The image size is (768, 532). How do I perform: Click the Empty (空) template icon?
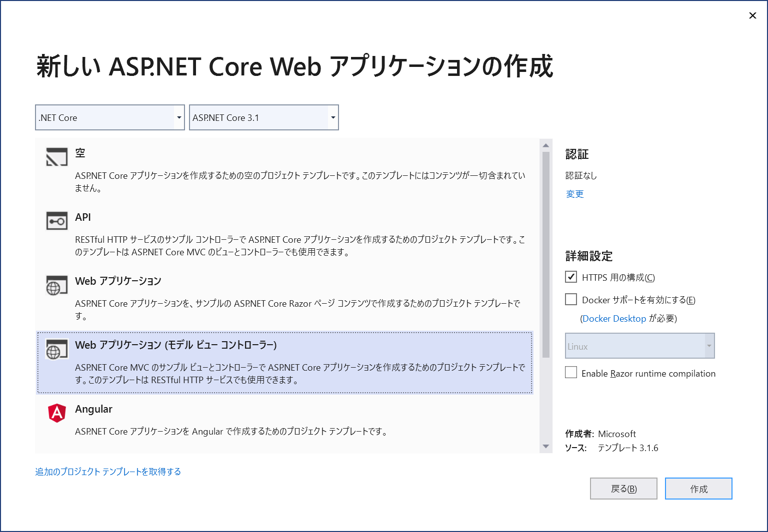click(56, 157)
